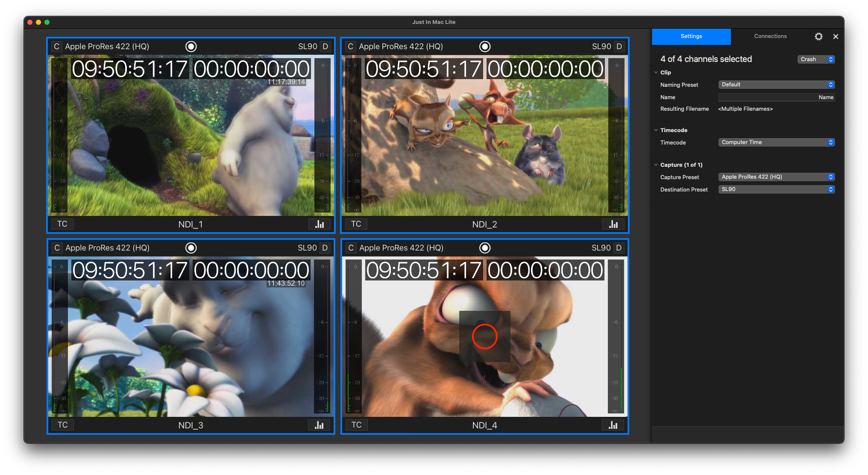Click the C capture icon on NDI_1
868x475 pixels.
click(x=56, y=47)
